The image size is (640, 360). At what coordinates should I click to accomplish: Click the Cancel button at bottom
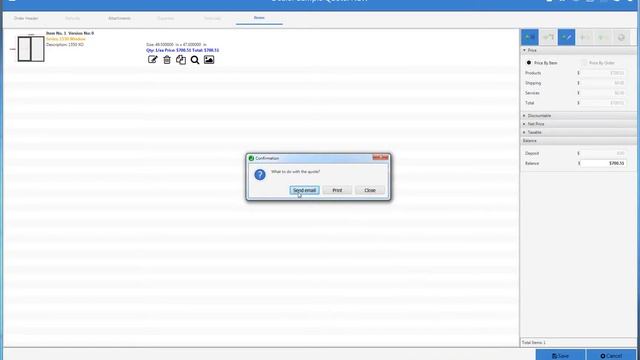click(611, 355)
